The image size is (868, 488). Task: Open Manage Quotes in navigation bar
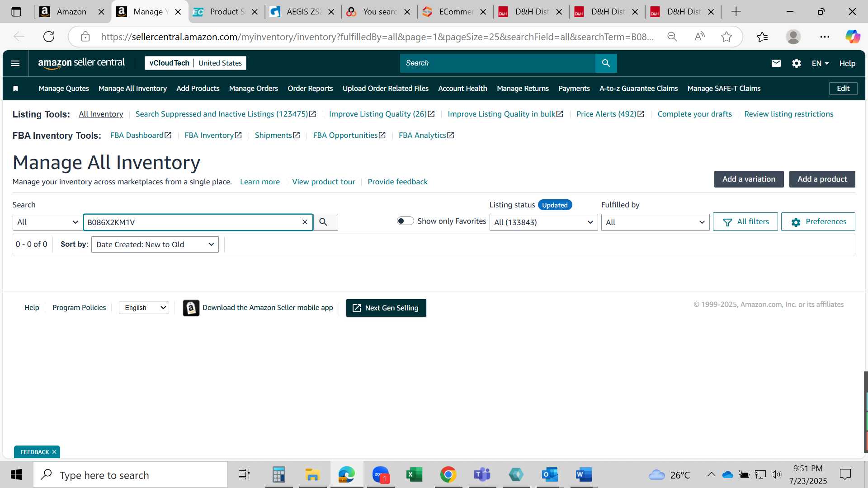tap(64, 89)
